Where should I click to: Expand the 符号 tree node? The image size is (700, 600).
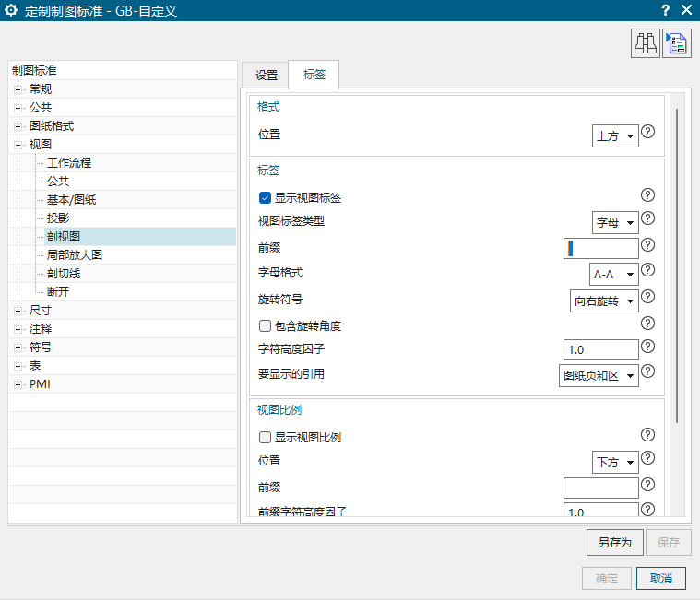pos(18,347)
